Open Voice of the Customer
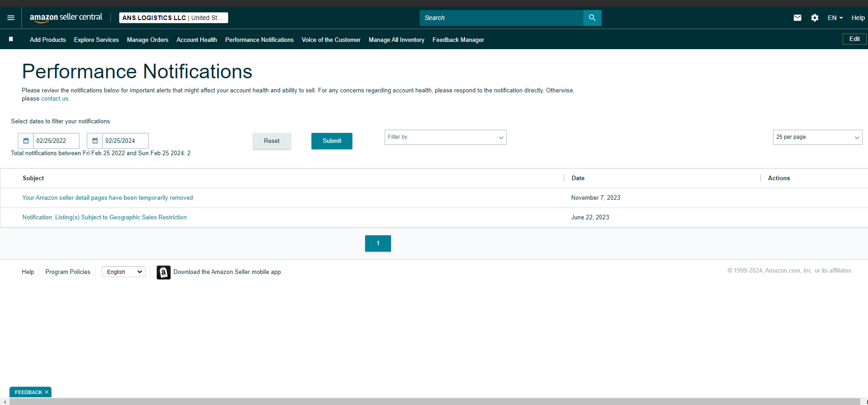Viewport: 868px width, 405px height. point(331,40)
